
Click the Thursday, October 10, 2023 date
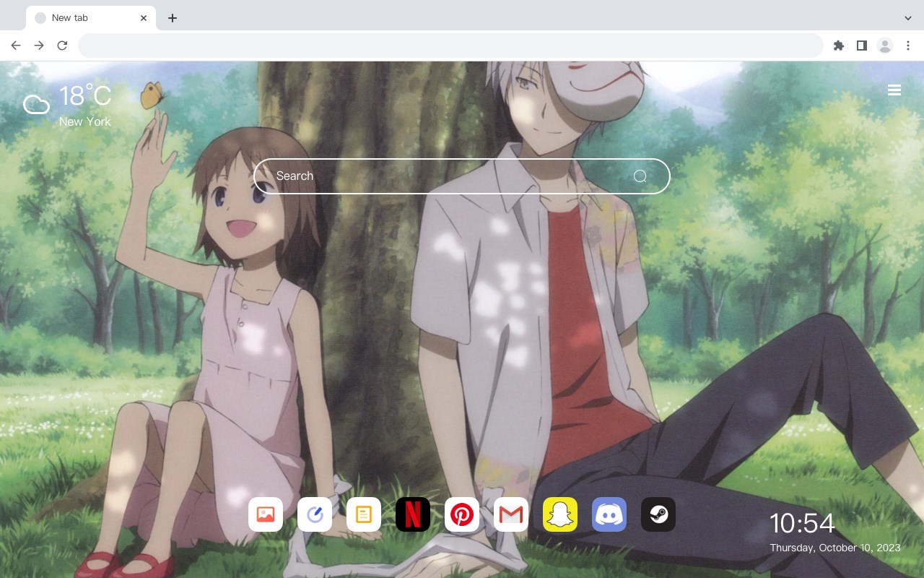835,548
